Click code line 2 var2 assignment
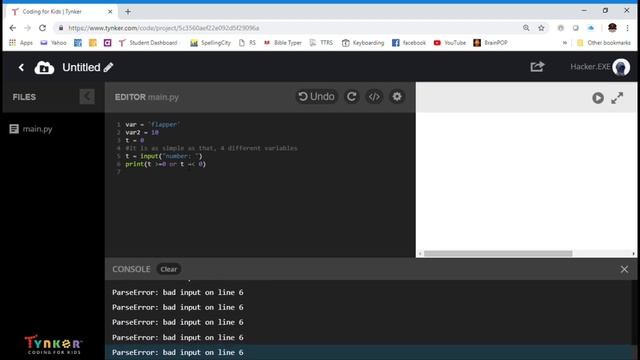This screenshot has height=360, width=640. pos(142,132)
